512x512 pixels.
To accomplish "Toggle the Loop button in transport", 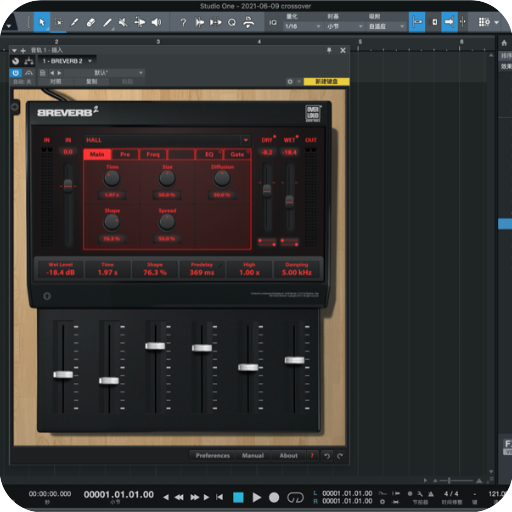I will (x=295, y=497).
